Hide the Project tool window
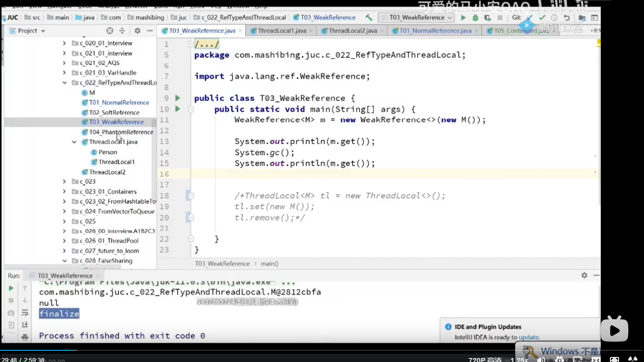The image size is (644, 362). pyautogui.click(x=150, y=31)
